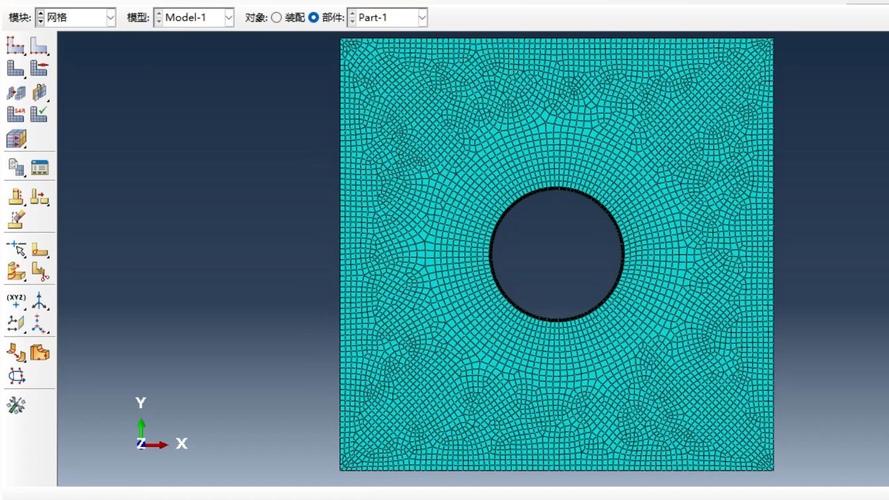889x500 pixels.
Task: Open the Assign Element Type S4R icon
Action: coord(15,114)
